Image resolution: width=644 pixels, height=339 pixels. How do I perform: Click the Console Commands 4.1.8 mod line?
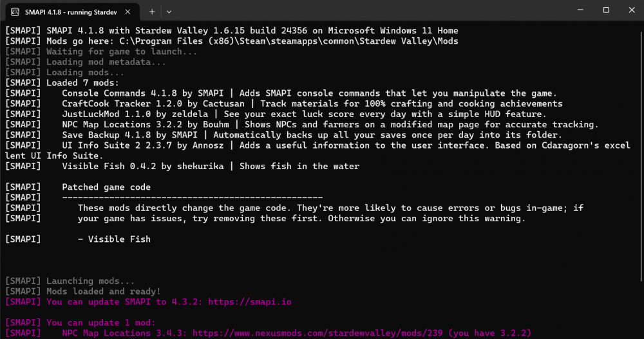[x=309, y=93]
